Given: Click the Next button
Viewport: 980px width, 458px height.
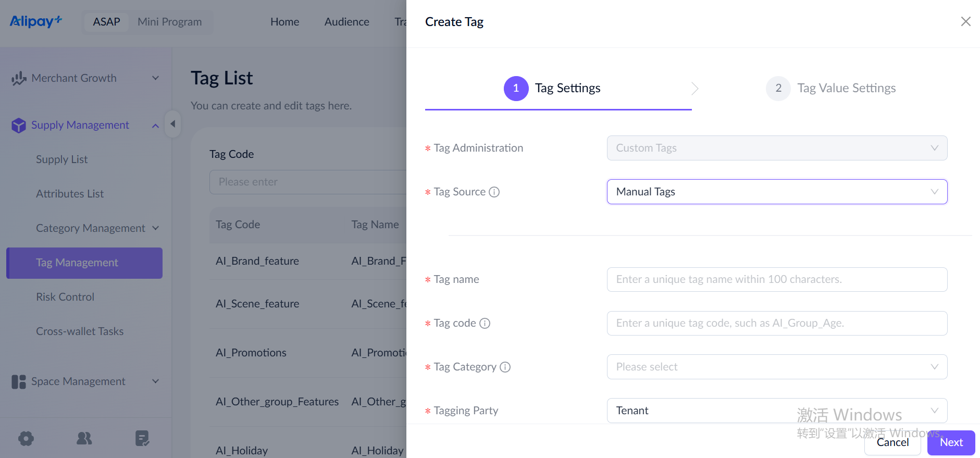Looking at the screenshot, I should 951,442.
